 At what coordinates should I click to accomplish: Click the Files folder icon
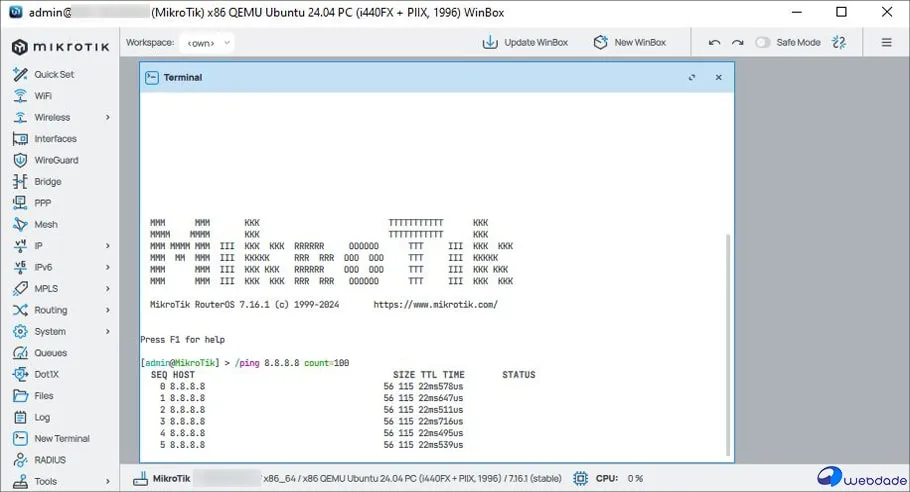click(x=19, y=396)
